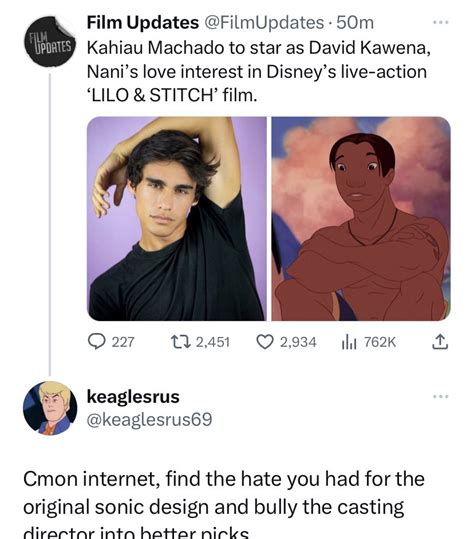474x539 pixels.
Task: Open three-dot menu on Film Updates tweet
Action: pyautogui.click(x=440, y=23)
